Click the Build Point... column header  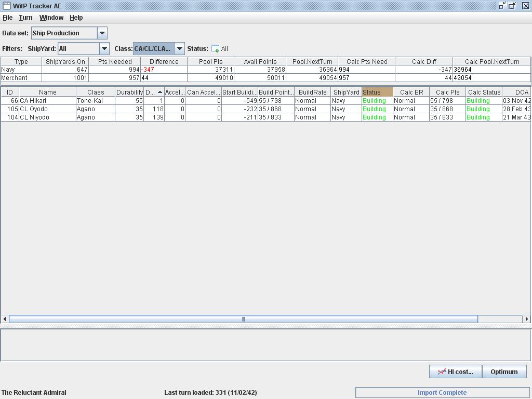[x=276, y=92]
